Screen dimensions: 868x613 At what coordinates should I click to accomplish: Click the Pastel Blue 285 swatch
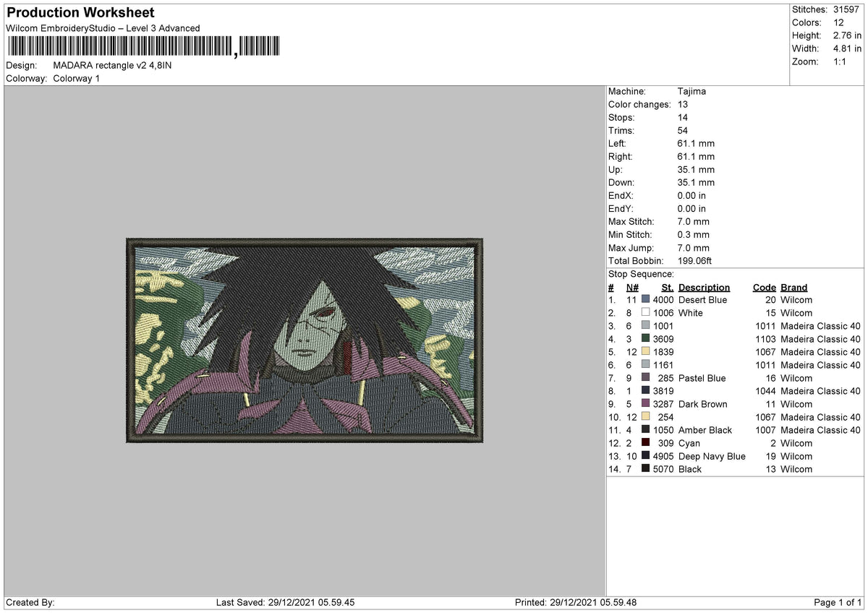(x=644, y=377)
